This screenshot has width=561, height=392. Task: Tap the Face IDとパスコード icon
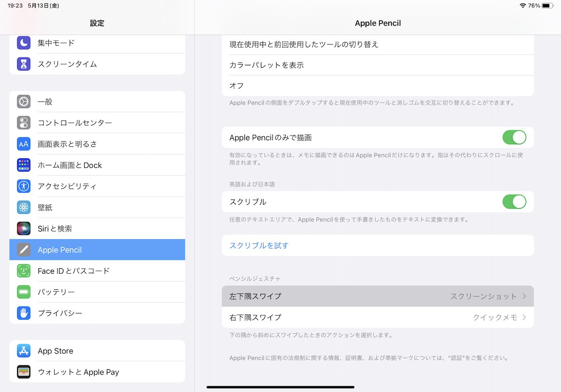(x=24, y=271)
